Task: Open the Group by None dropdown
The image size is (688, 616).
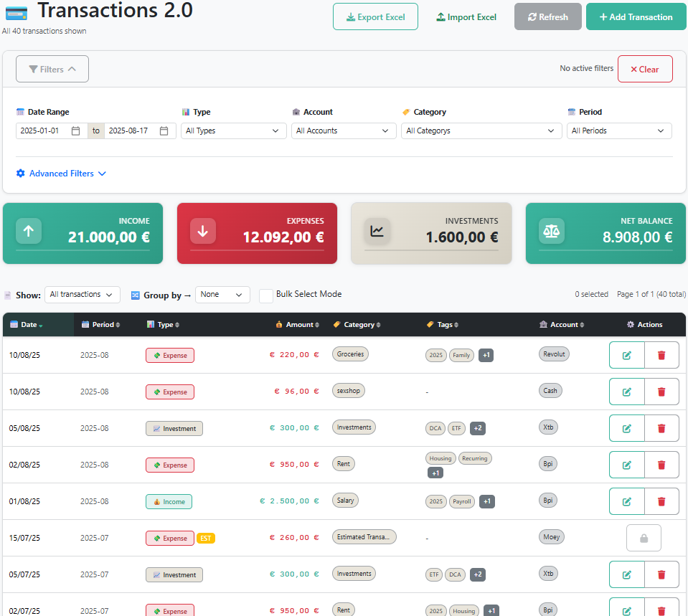Action: [x=222, y=295]
